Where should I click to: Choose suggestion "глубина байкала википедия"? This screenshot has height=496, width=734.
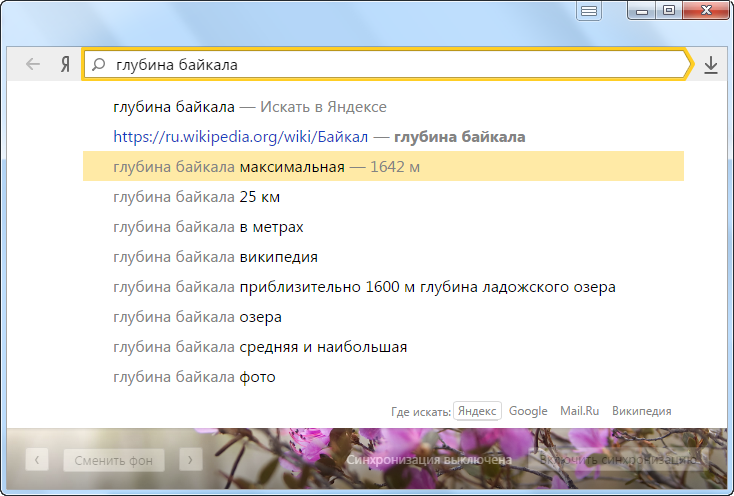pos(383,256)
